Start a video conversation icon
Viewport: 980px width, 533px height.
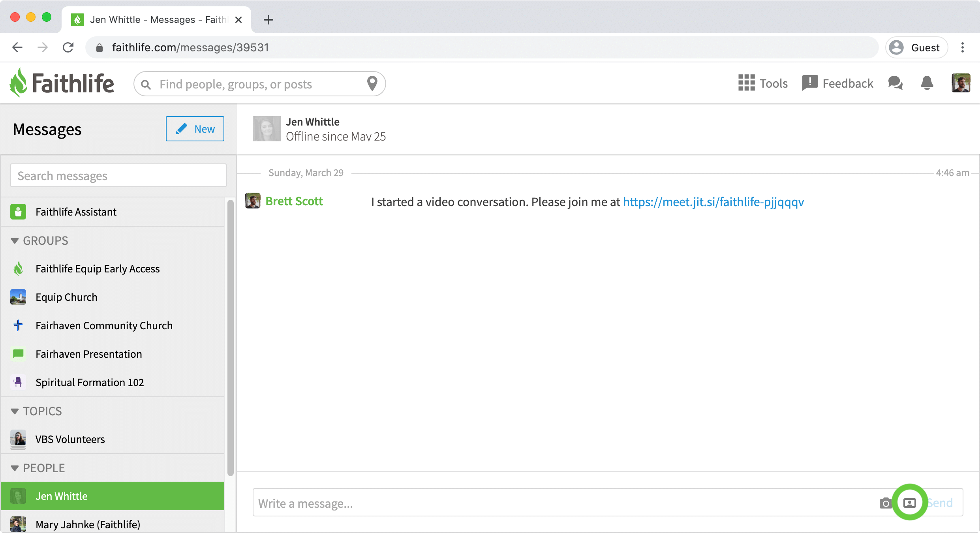pos(910,503)
